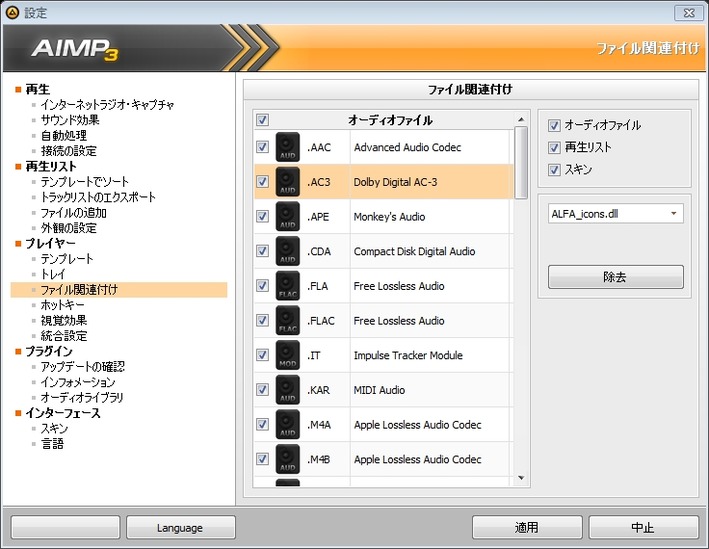Click the .FLA FLAC-style icon
The width and height of the screenshot is (709, 549).
click(x=288, y=286)
